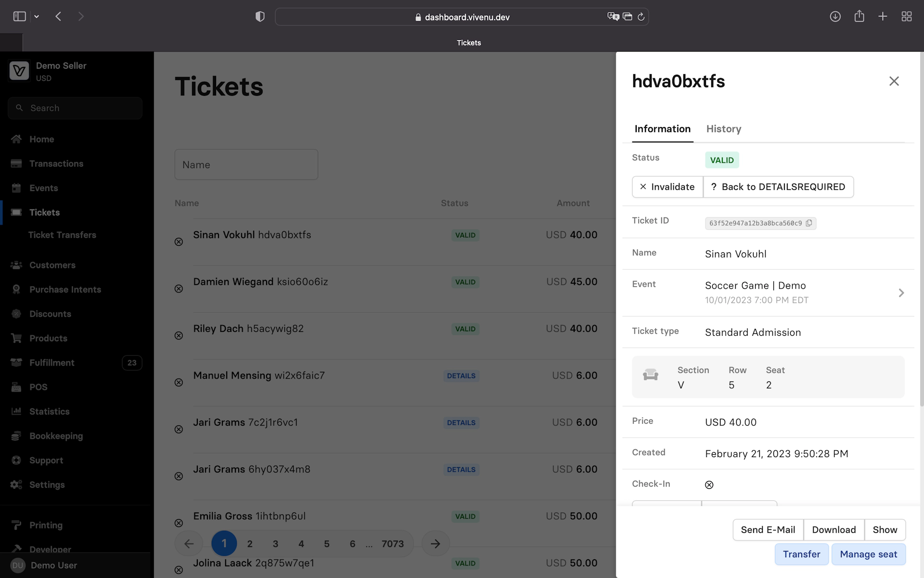Open the Discounts page
The image size is (924, 578).
click(50, 314)
